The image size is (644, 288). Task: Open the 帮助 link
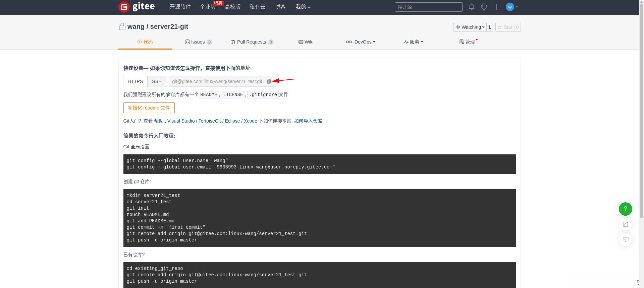coord(159,121)
